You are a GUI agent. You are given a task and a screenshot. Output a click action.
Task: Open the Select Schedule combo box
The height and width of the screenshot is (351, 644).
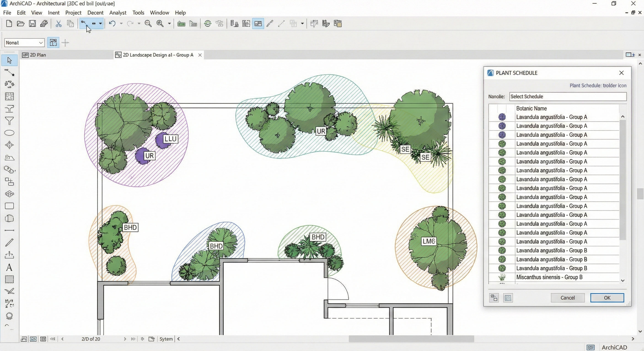coord(567,97)
